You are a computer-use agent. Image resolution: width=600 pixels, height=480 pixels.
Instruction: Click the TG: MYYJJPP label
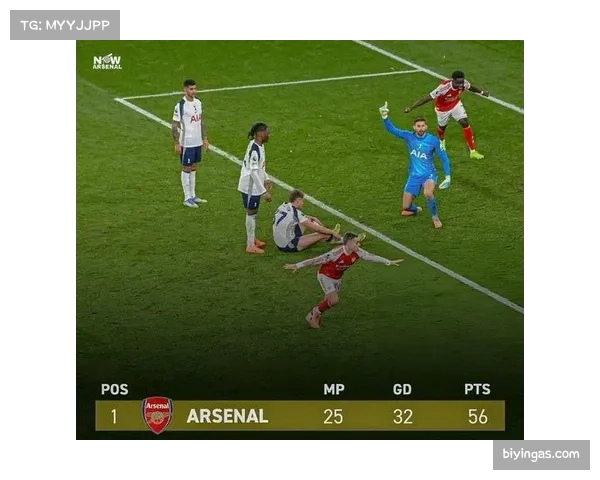65,25
